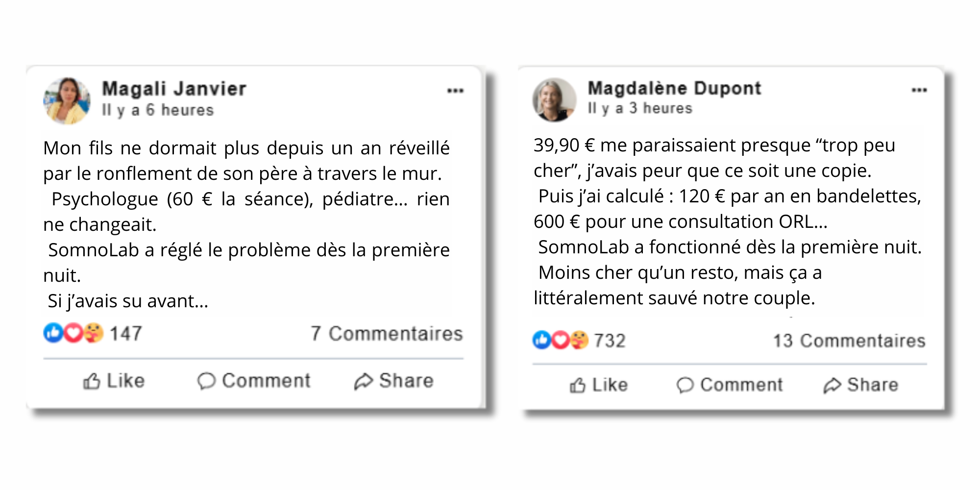This screenshot has height=490, width=980.
Task: Comment on Magali Janvier's post
Action: 254,381
